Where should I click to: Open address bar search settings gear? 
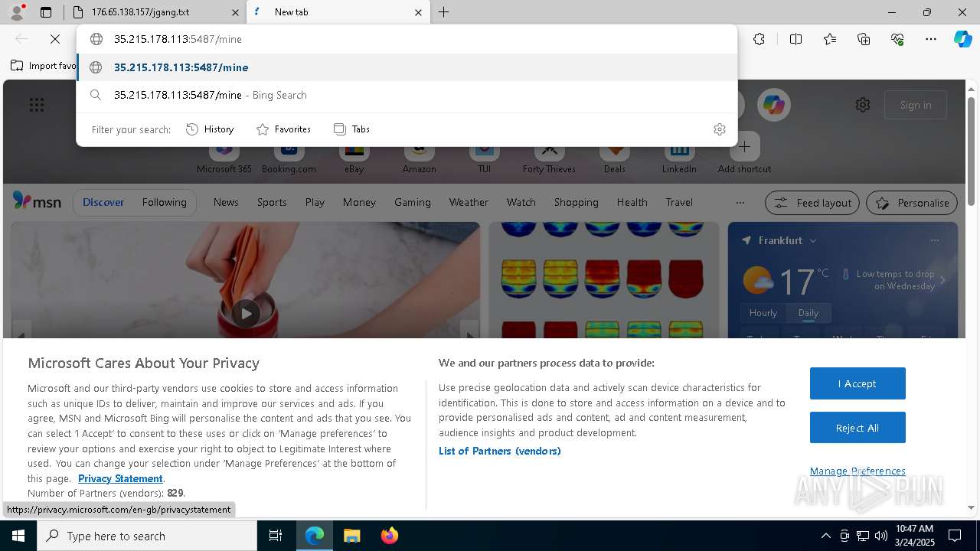point(719,129)
